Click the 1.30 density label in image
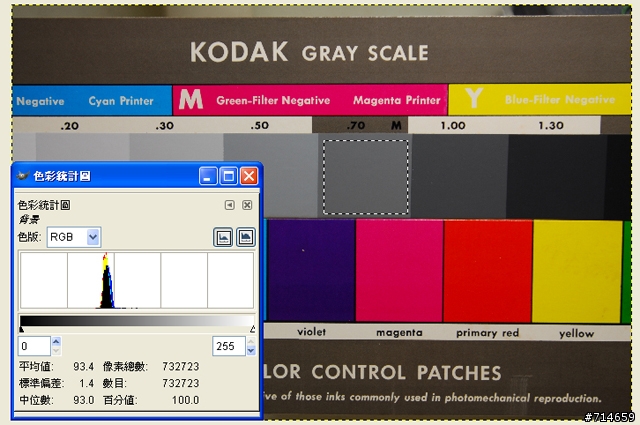 click(551, 125)
